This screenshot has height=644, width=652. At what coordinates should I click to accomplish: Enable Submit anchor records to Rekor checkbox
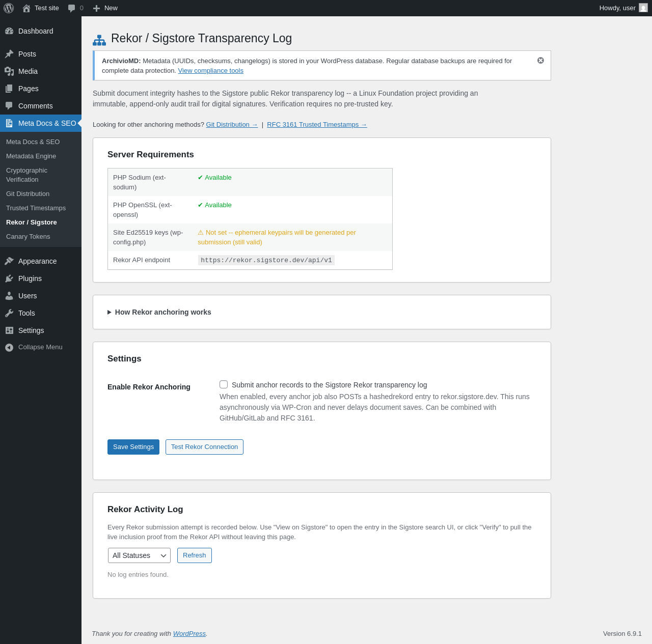[224, 384]
